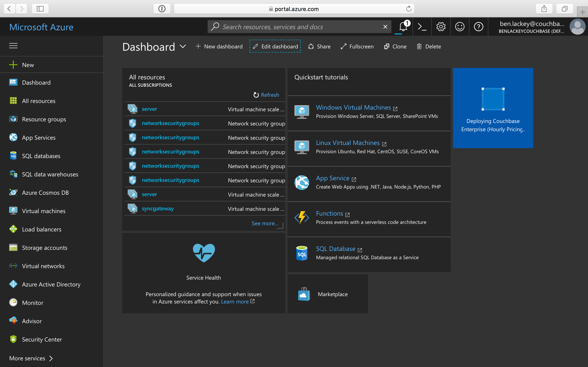Image resolution: width=588 pixels, height=367 pixels.
Task: Open the Deploying Couchbase Enterprise tile
Action: [x=493, y=108]
